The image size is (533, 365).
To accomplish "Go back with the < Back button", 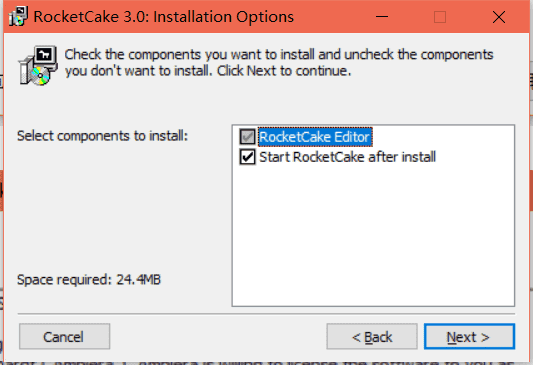I will click(x=372, y=336).
